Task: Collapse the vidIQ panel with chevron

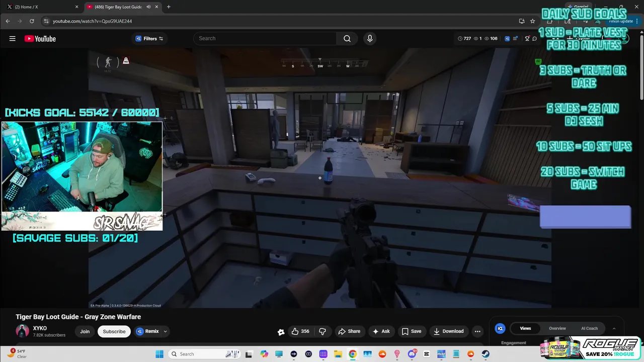Action: click(614, 328)
